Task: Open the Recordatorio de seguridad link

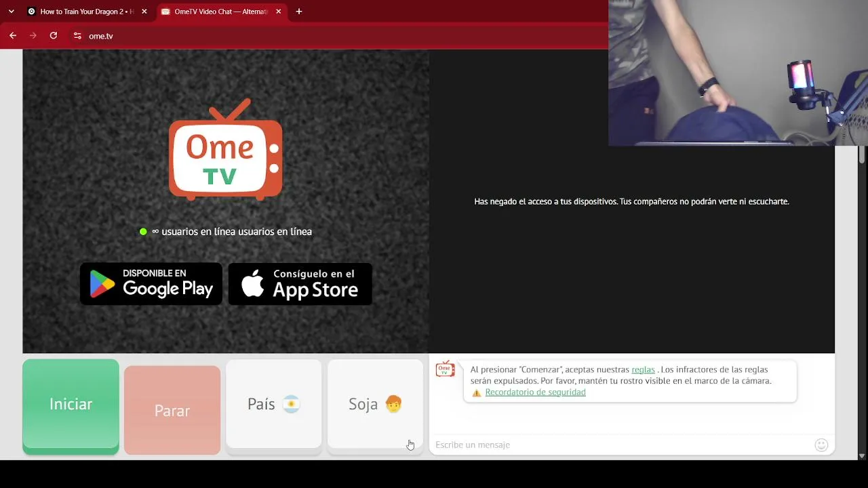Action: (535, 392)
